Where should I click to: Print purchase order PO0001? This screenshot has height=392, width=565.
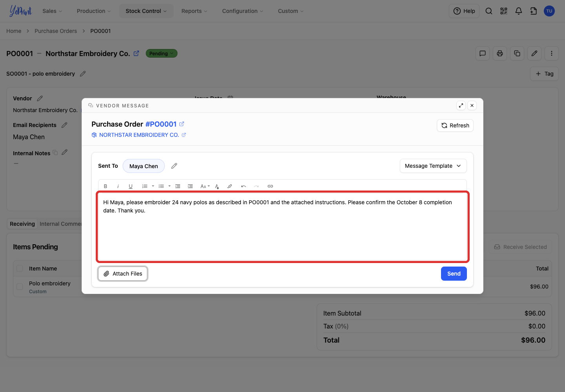click(500, 53)
